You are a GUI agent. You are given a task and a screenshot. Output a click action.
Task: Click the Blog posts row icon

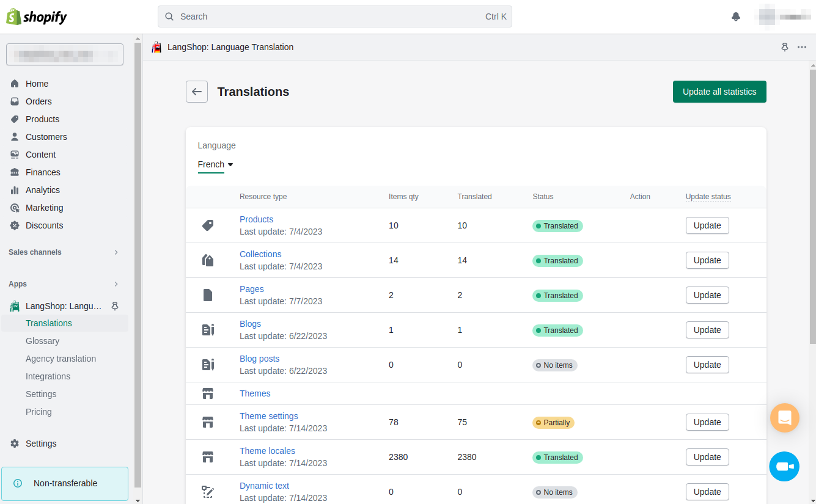click(208, 365)
